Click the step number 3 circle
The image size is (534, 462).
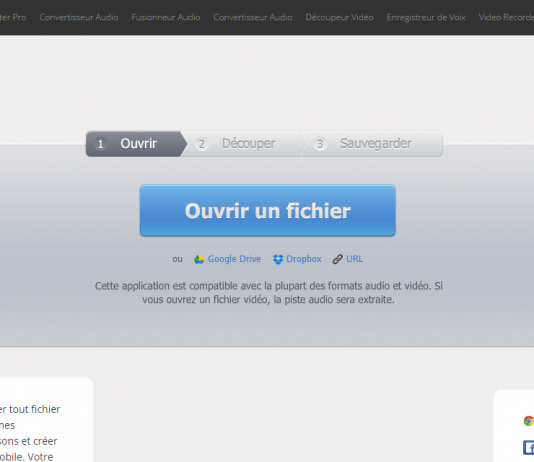pyautogui.click(x=320, y=144)
